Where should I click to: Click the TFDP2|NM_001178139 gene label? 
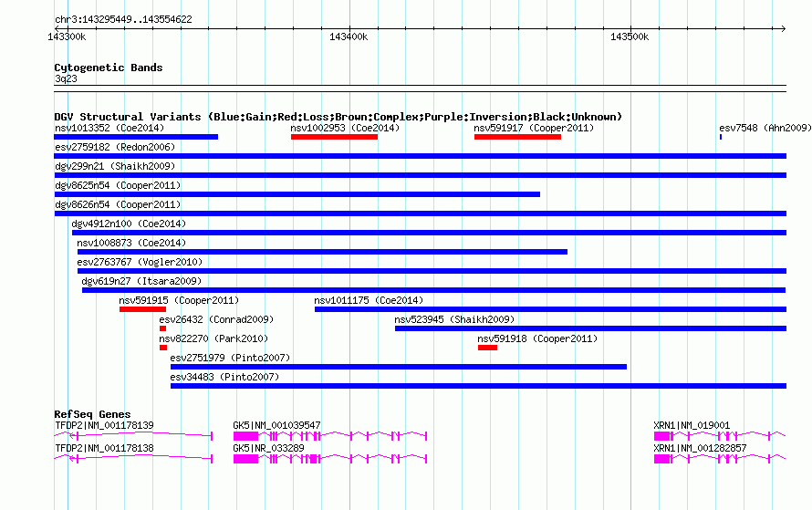104,425
